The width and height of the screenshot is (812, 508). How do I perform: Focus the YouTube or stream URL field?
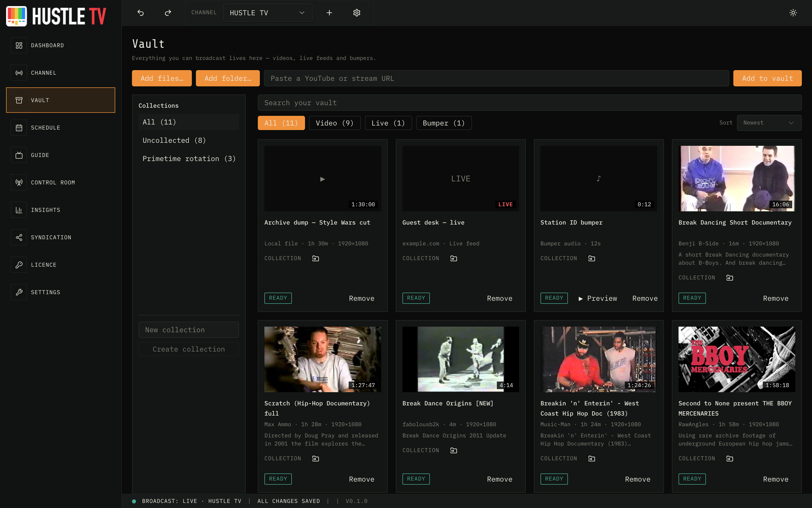496,78
